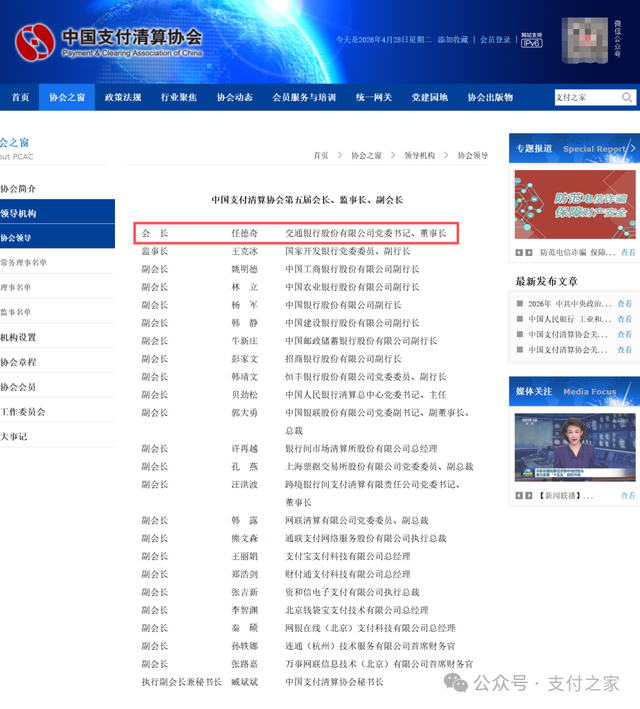Click the name 张路嘉 in the list

(x=245, y=664)
